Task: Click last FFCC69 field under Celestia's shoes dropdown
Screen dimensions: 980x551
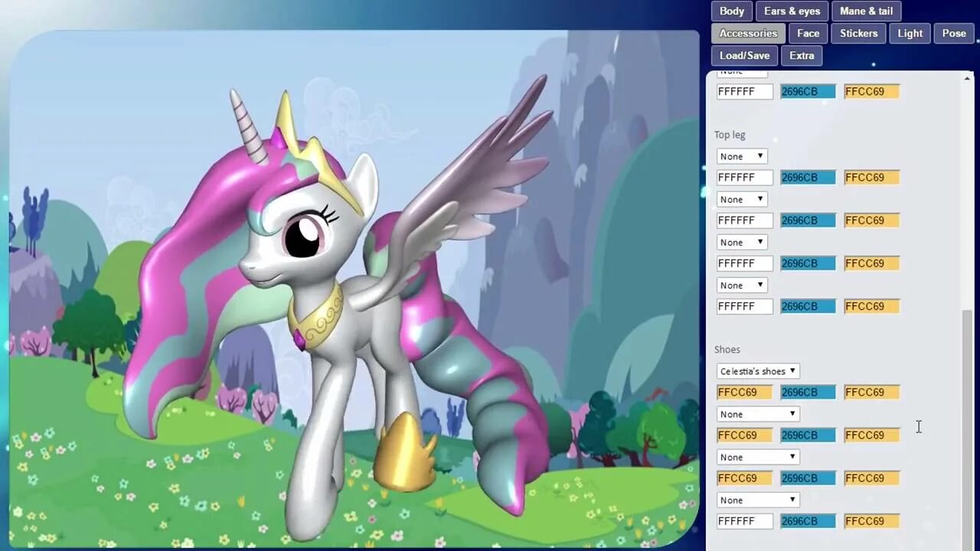Action: [871, 392]
